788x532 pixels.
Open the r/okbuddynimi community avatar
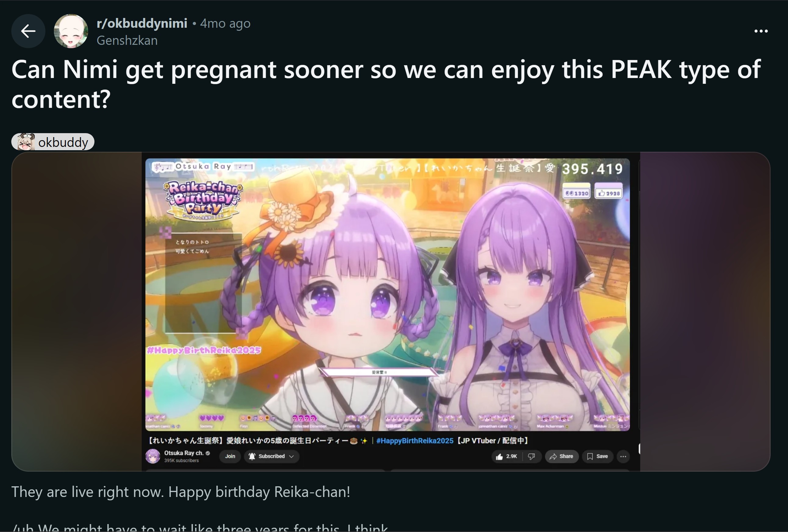click(x=71, y=31)
